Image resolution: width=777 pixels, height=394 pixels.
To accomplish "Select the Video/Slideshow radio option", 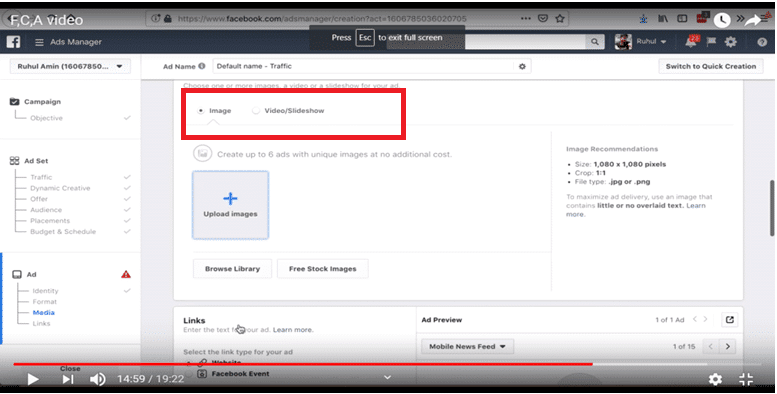I will click(x=256, y=111).
